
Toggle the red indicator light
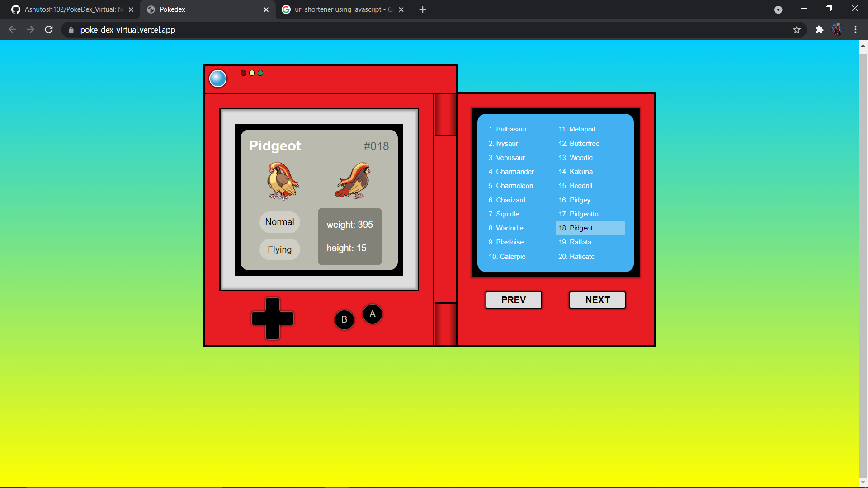244,73
